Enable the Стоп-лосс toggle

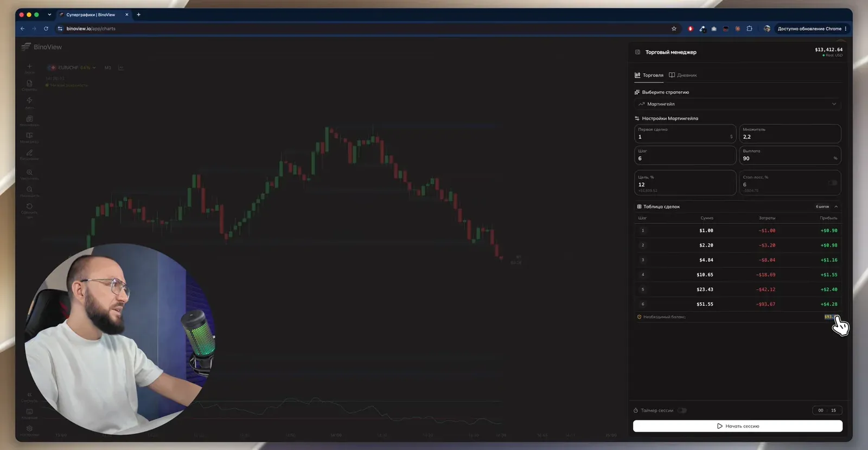tap(833, 183)
